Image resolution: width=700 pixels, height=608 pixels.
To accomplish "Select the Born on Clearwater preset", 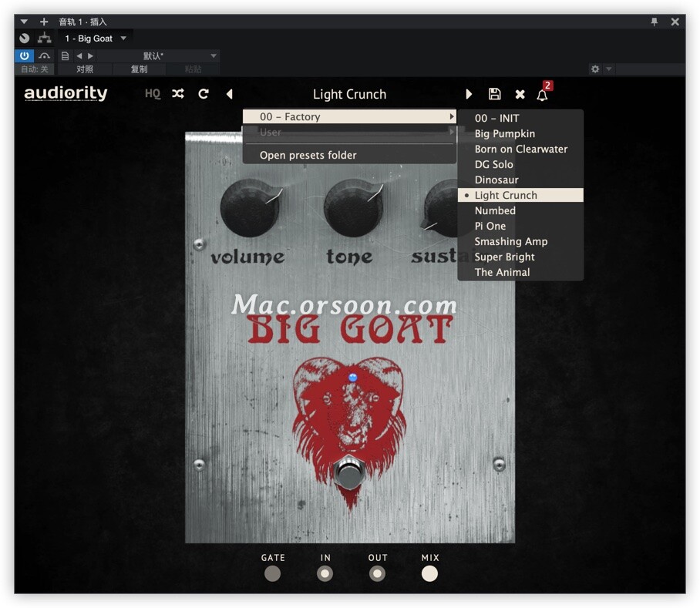I will point(520,149).
